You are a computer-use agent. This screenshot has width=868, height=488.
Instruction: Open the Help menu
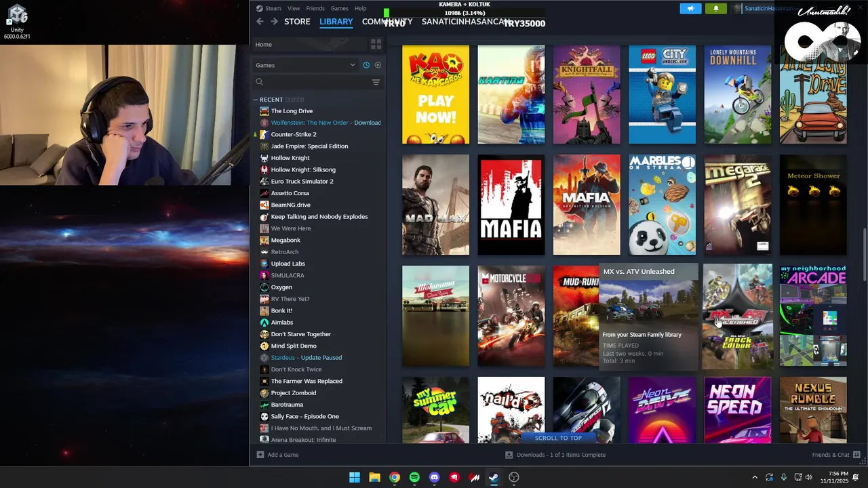tap(360, 8)
